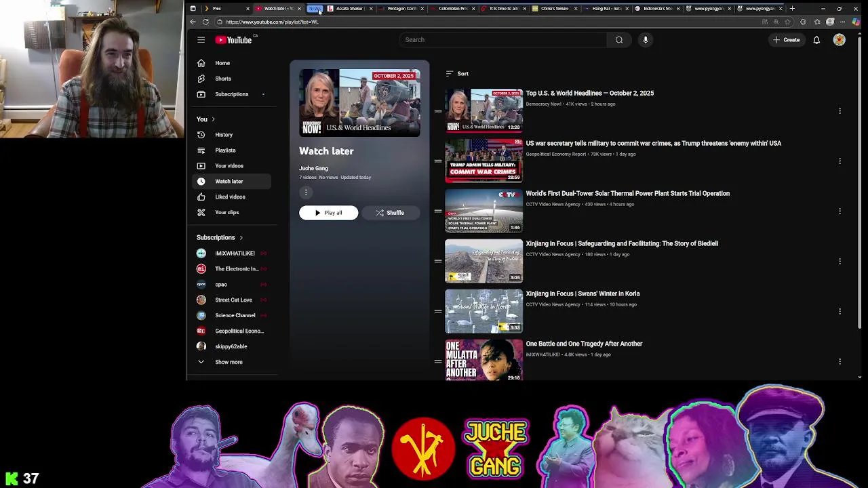Play the Top U.S. & World Headlines thumbnail
The height and width of the screenshot is (488, 868).
(484, 110)
